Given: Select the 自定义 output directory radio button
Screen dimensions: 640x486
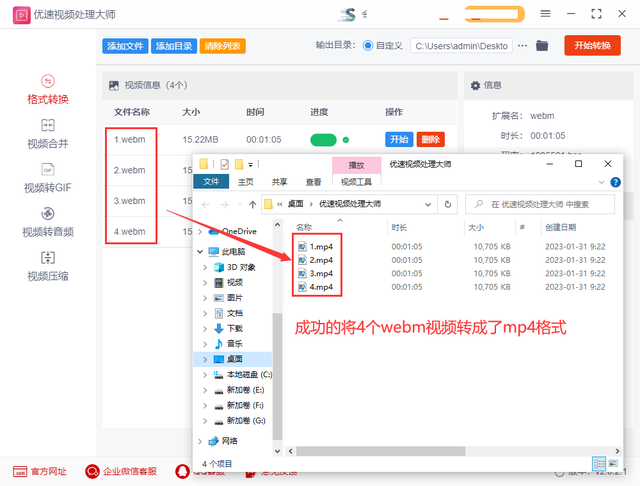Looking at the screenshot, I should point(368,46).
